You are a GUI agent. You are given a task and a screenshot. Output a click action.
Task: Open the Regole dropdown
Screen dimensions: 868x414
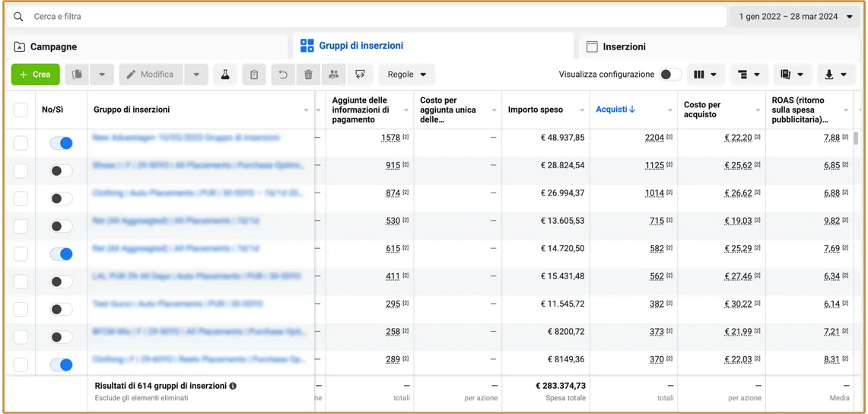pos(407,74)
